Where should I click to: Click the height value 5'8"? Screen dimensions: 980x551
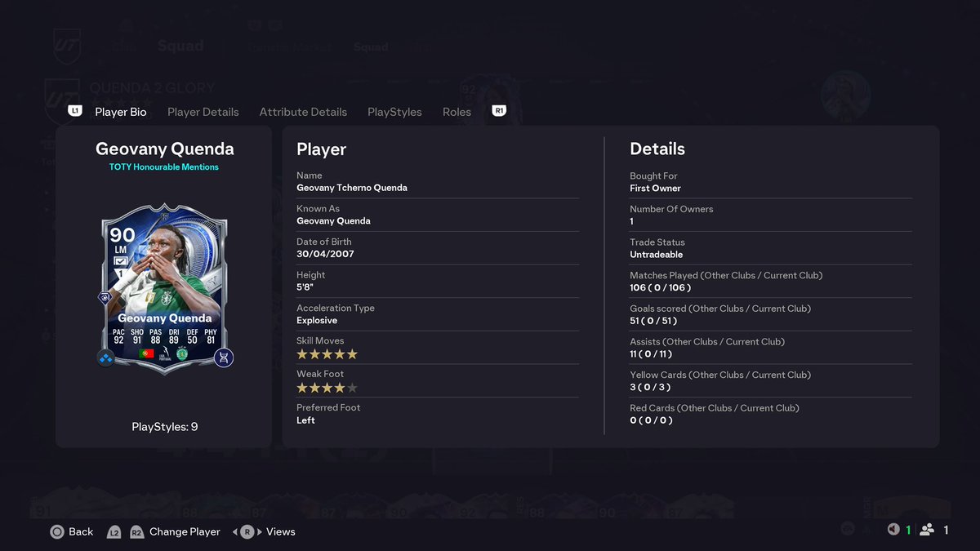pos(306,287)
